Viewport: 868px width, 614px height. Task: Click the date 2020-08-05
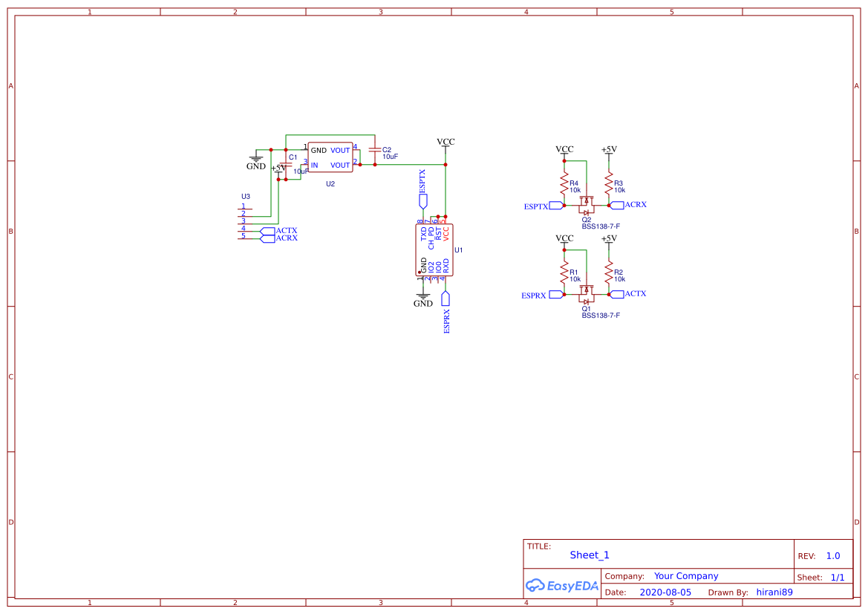[665, 592]
